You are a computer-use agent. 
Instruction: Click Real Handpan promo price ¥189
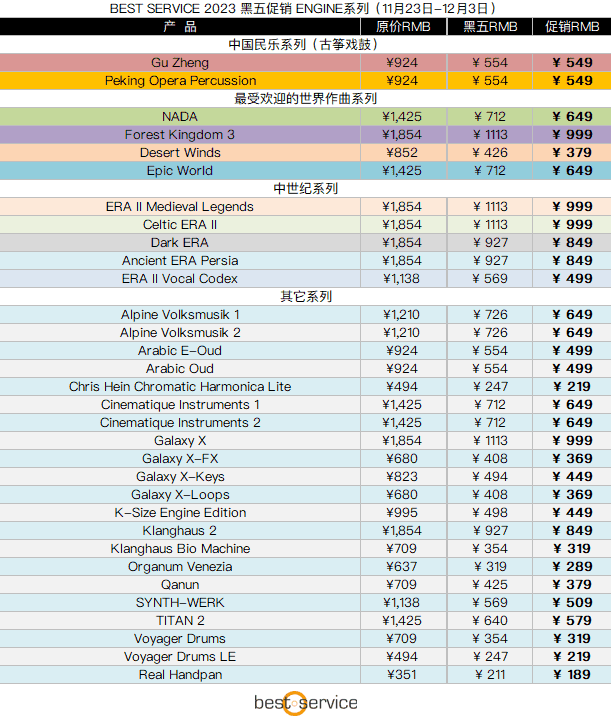coord(572,675)
